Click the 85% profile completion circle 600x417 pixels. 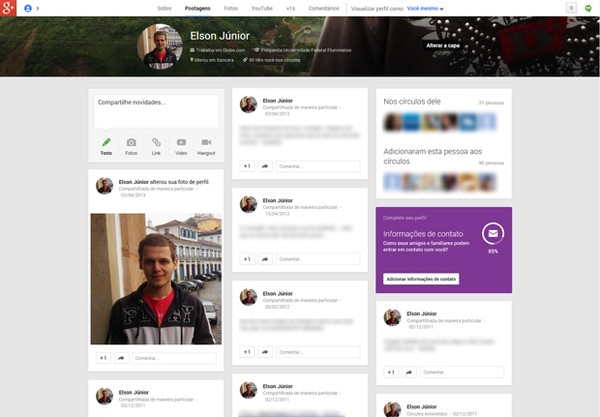pos(493,233)
